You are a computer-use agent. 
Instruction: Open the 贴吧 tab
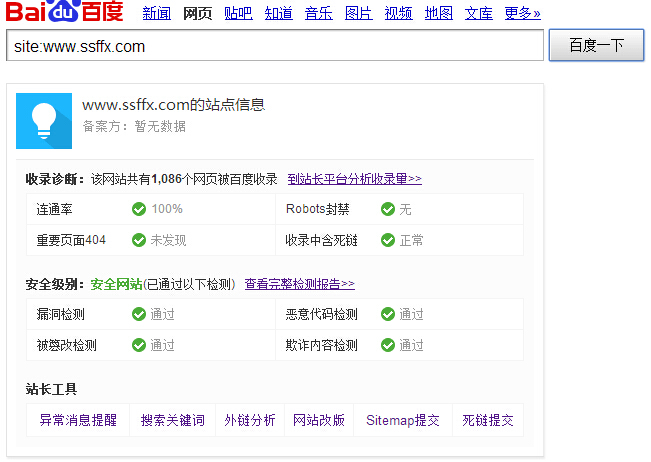pos(238,13)
